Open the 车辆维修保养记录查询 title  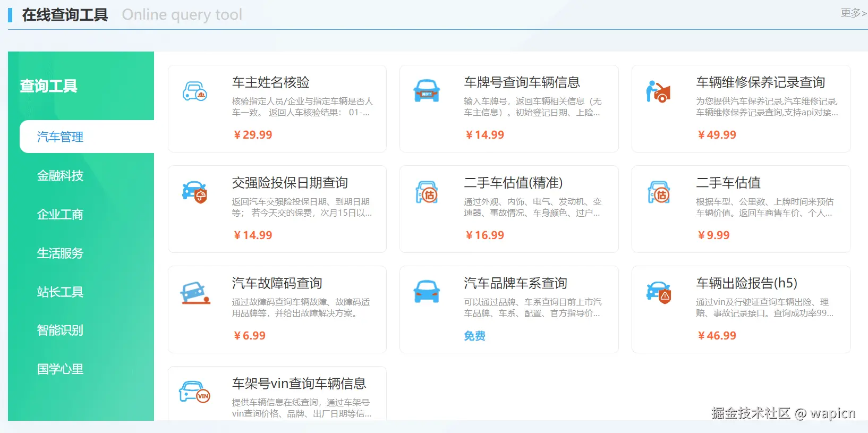point(761,82)
